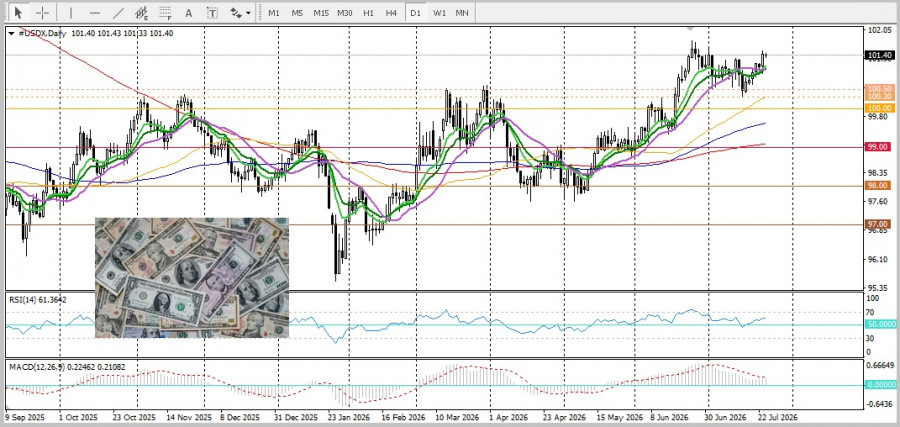The width and height of the screenshot is (900, 427).
Task: Click the RSI scale value 70
Action: point(872,313)
